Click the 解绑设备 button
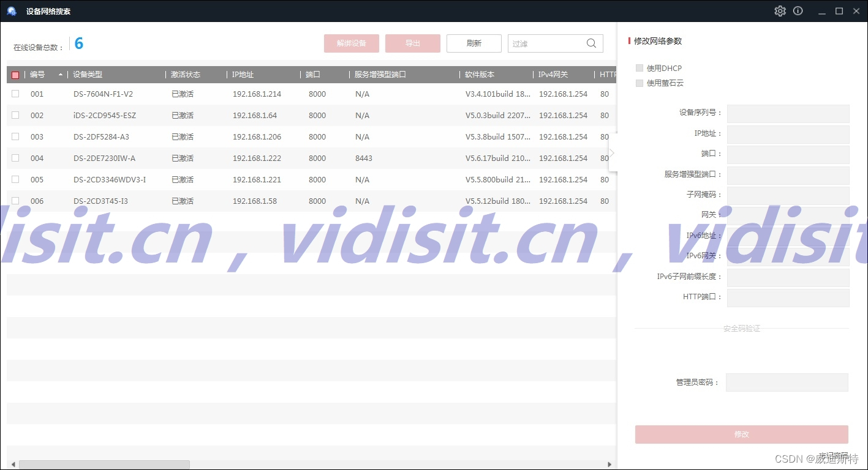868x470 pixels. pos(352,43)
